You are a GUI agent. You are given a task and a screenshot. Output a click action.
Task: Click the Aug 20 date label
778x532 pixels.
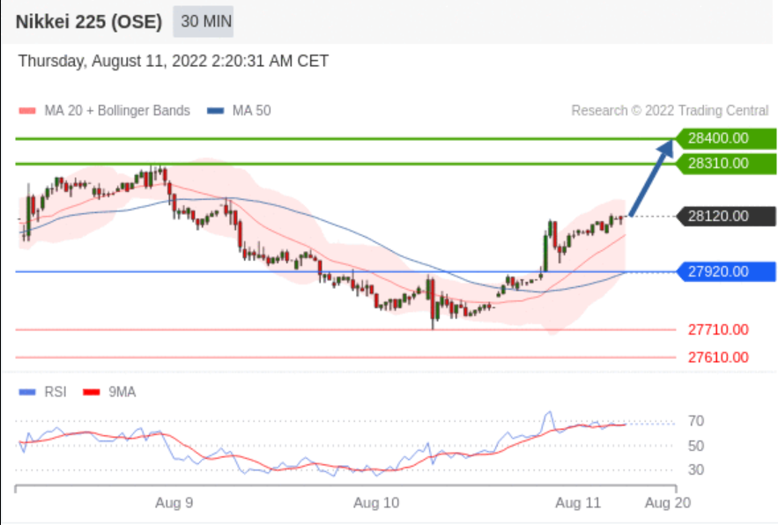point(667,503)
